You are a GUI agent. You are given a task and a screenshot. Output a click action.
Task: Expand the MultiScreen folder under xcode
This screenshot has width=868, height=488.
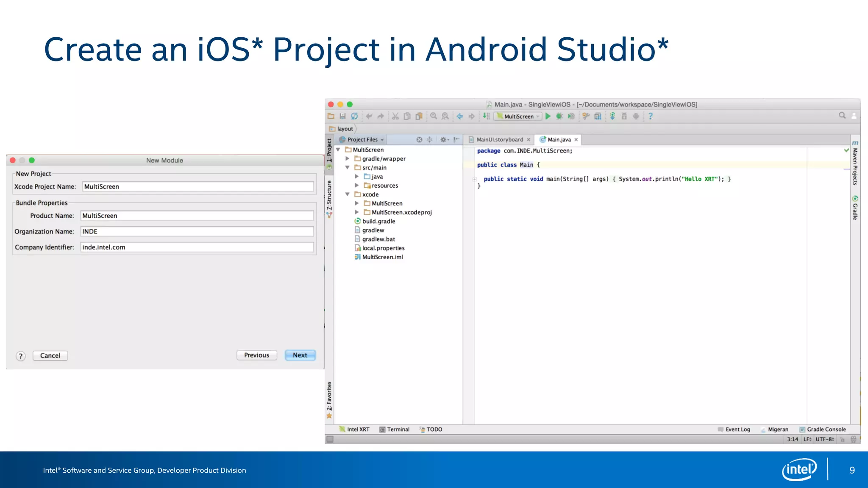(356, 203)
